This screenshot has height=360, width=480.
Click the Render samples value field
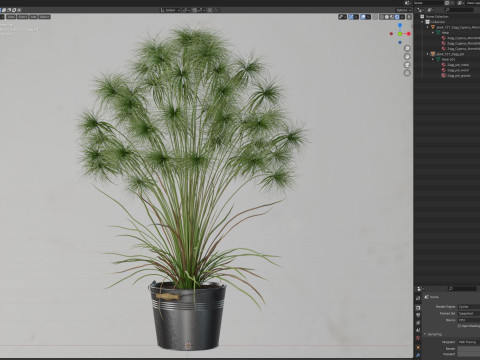point(469,349)
